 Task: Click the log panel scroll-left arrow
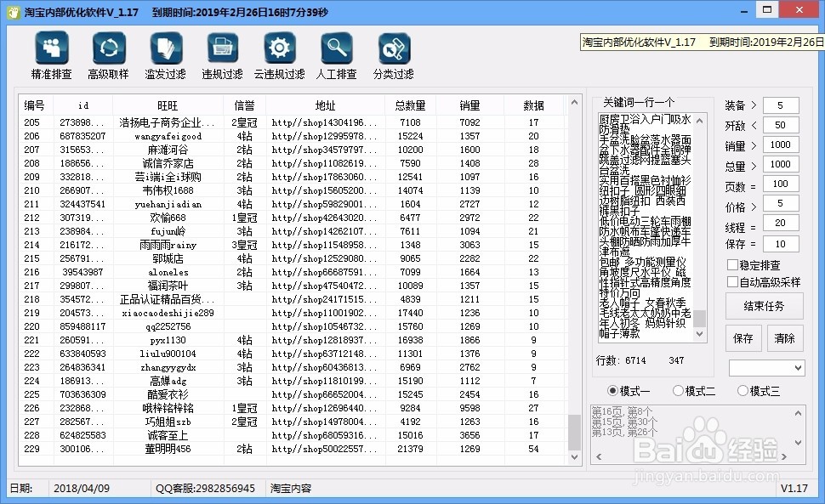point(598,456)
